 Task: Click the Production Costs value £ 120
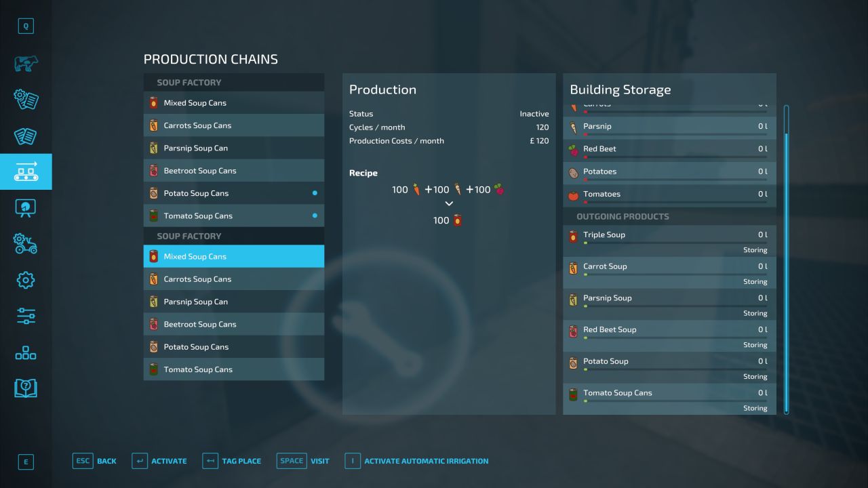coord(540,141)
